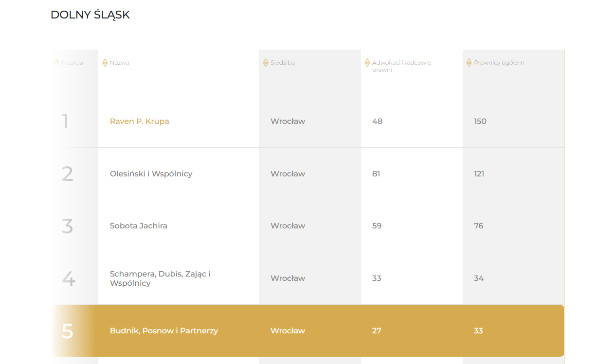Click value 81 for Olesiński i Wspólnicy
615x364 pixels.
pos(376,174)
